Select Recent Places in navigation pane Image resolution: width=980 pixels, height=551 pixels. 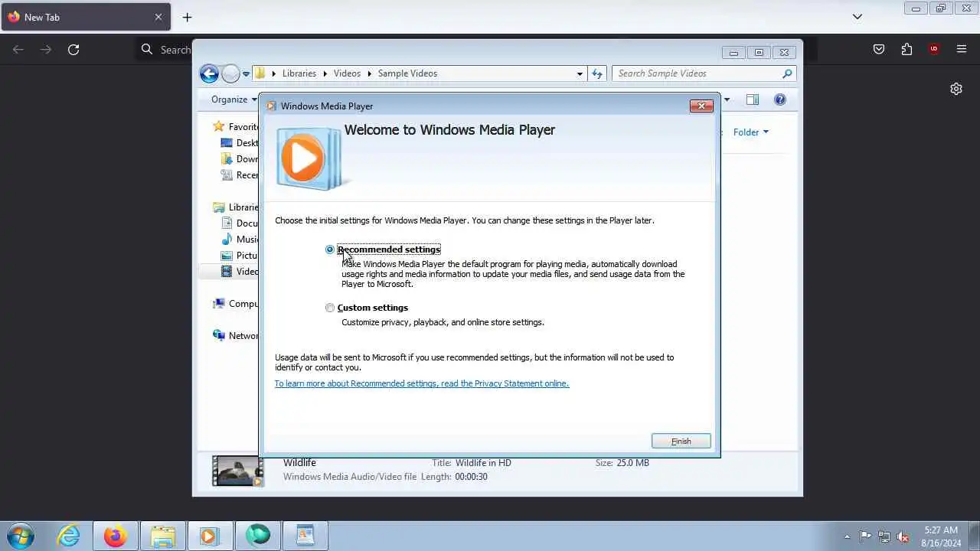(x=240, y=175)
